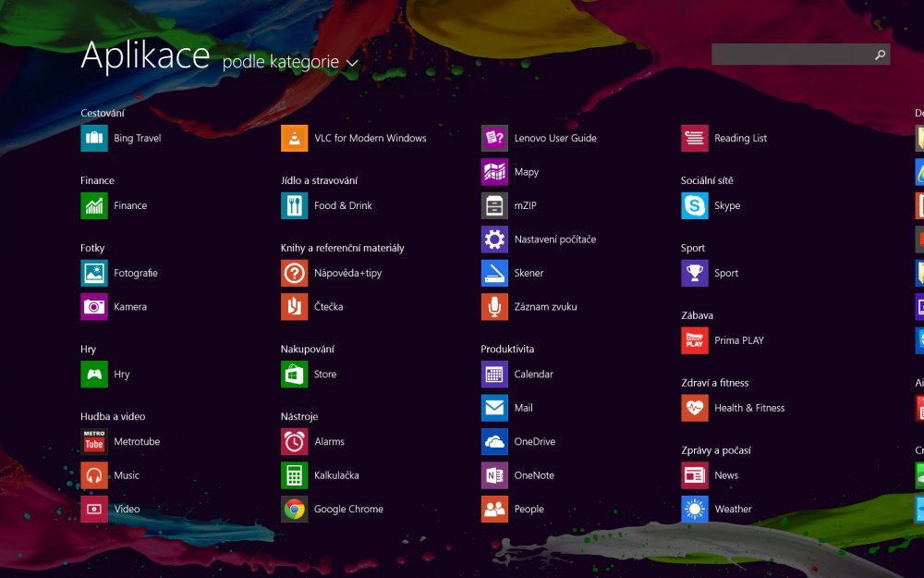Screen dimensions: 924x578
Task: Open VLC for Modern Windows icon
Action: (294, 138)
